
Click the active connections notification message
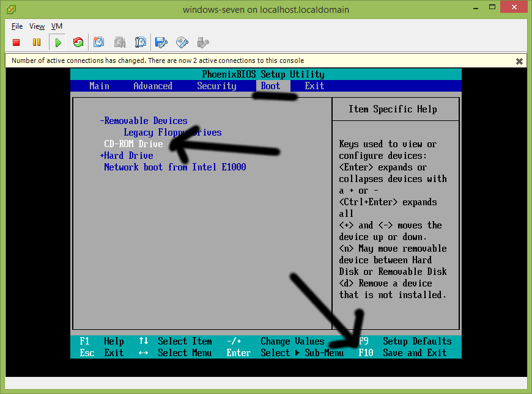[158, 60]
